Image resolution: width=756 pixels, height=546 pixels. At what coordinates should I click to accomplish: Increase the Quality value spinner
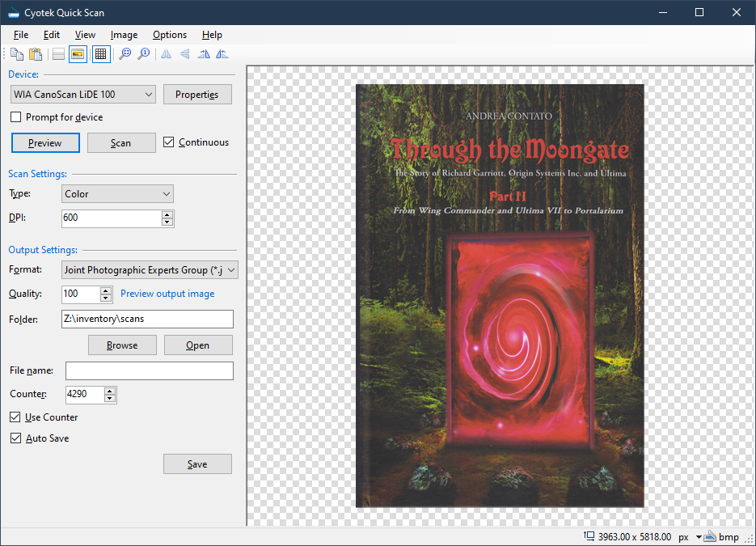click(x=106, y=290)
